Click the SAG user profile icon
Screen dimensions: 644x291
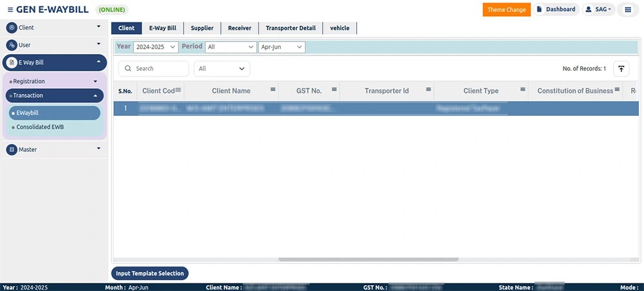point(589,10)
